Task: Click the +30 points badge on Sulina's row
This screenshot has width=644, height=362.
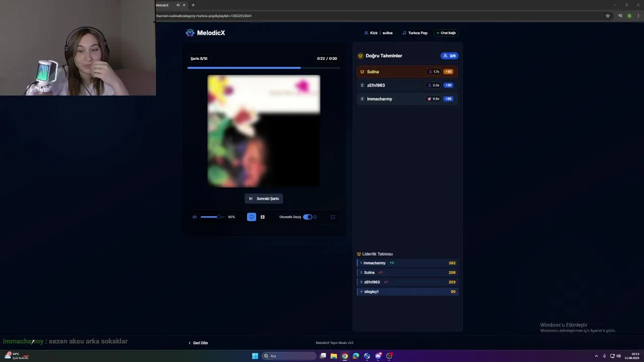Action: click(x=448, y=72)
